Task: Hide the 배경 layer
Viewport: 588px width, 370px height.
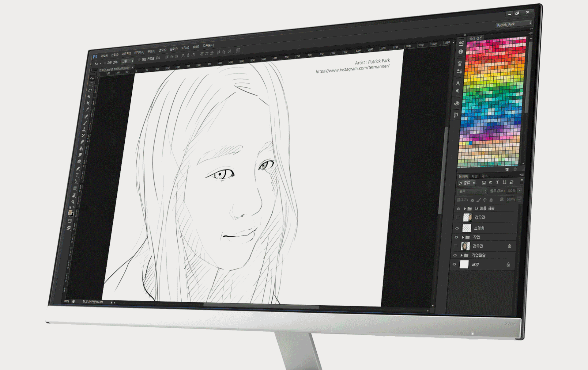Action: (454, 264)
